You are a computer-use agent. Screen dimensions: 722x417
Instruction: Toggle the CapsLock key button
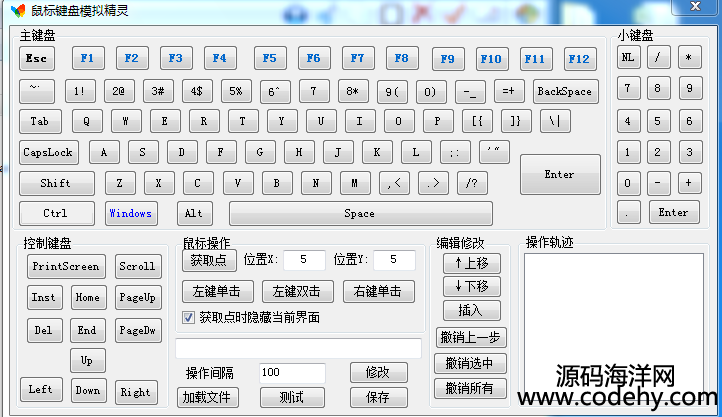tap(48, 153)
